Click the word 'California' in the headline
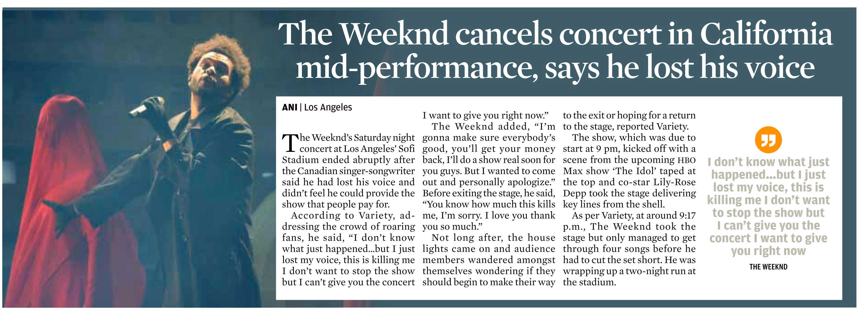The image size is (868, 310). point(766,35)
